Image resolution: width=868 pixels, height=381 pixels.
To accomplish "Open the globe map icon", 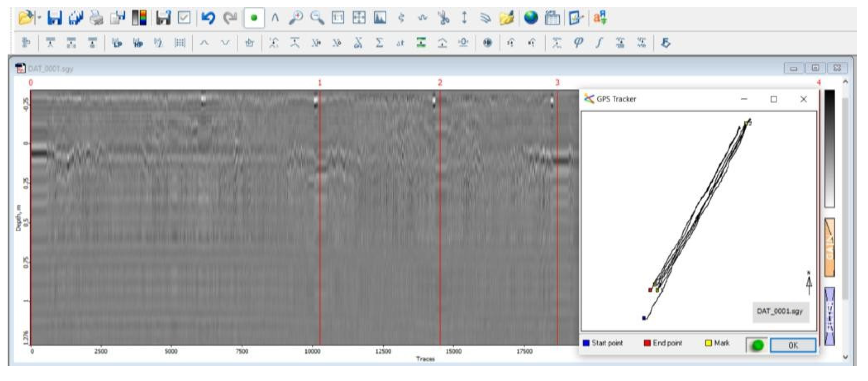I will 531,18.
